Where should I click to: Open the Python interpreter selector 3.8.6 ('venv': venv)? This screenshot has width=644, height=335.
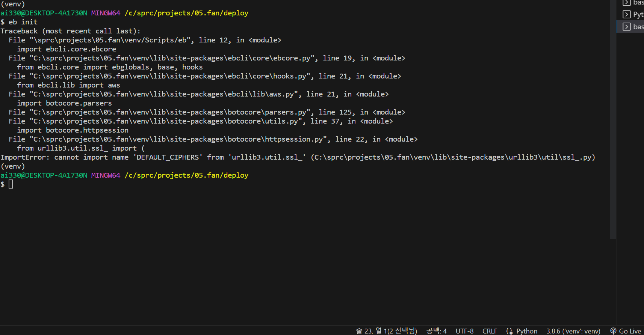point(573,331)
